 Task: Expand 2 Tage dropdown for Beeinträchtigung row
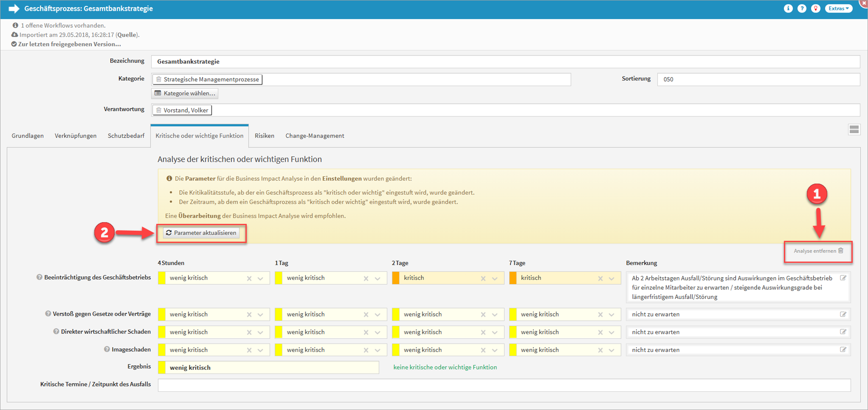click(x=495, y=279)
